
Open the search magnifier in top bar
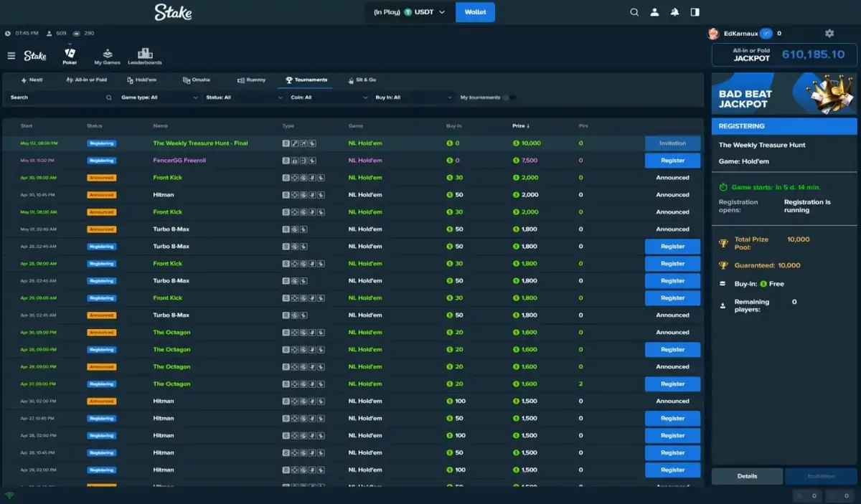[x=634, y=12]
